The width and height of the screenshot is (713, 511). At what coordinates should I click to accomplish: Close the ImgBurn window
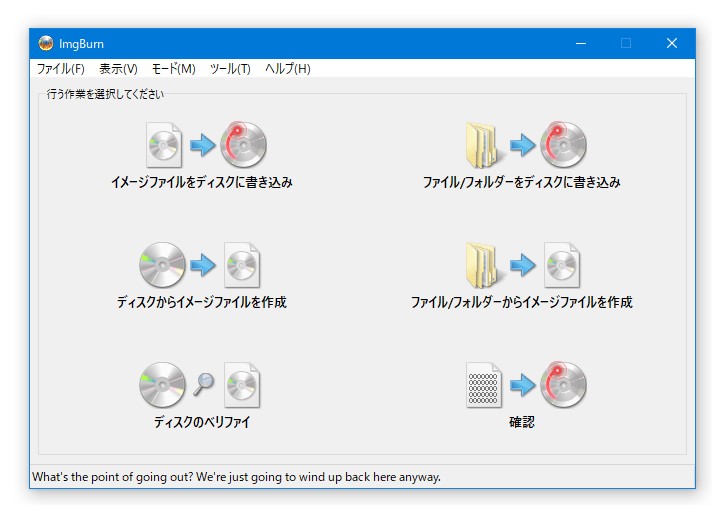point(672,43)
